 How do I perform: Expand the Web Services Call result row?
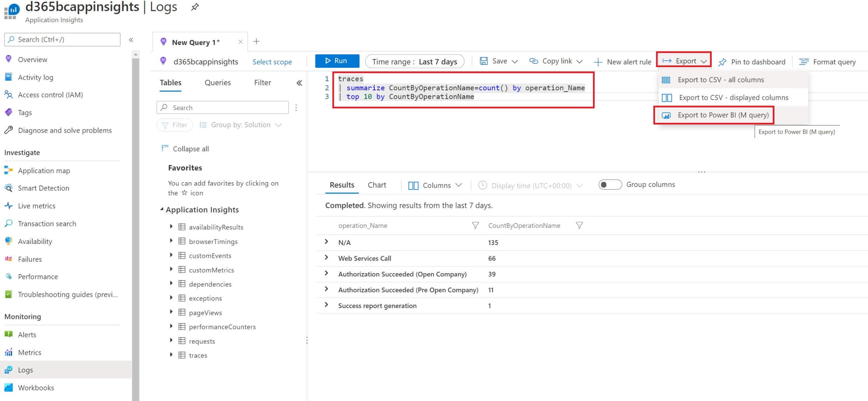(x=327, y=257)
